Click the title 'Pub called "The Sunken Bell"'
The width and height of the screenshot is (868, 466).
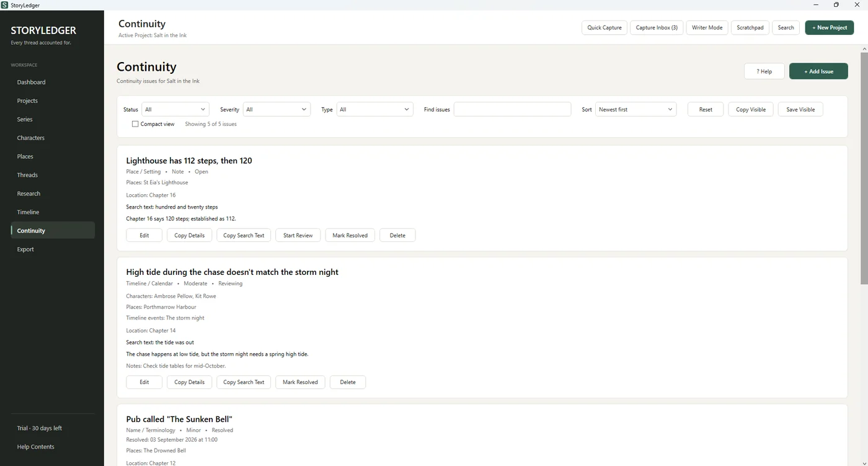click(179, 419)
